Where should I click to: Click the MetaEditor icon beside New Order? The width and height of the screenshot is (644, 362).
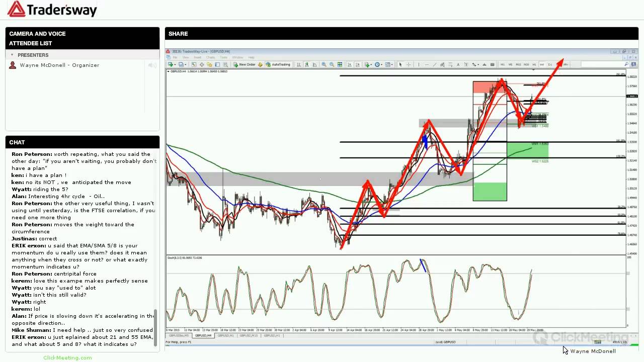pyautogui.click(x=260, y=64)
